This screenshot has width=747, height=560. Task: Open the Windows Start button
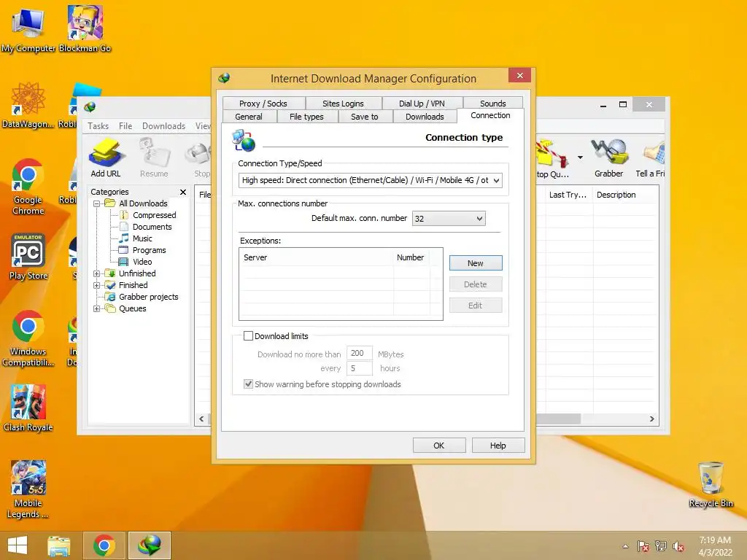pos(18,545)
